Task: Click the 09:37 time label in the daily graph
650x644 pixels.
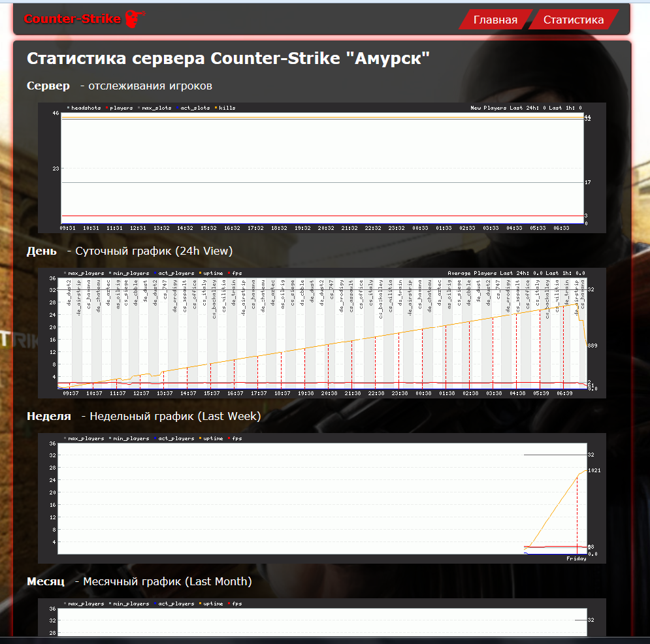Action: tap(71, 393)
